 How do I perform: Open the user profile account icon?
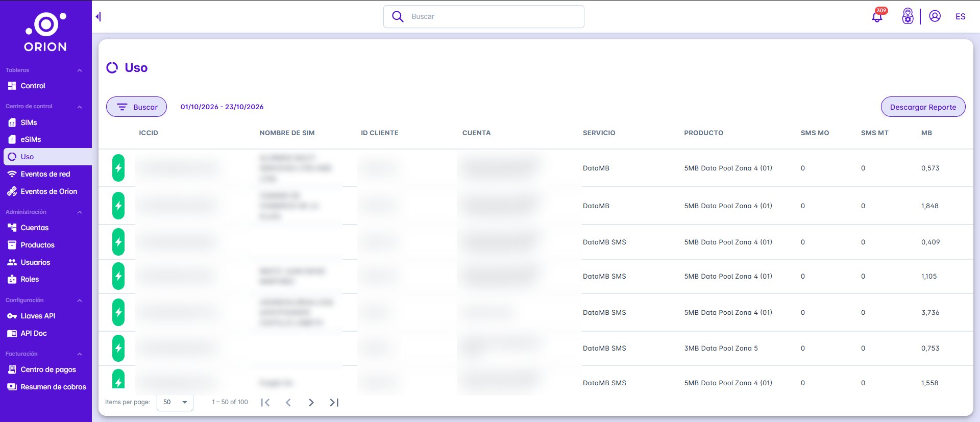tap(935, 16)
